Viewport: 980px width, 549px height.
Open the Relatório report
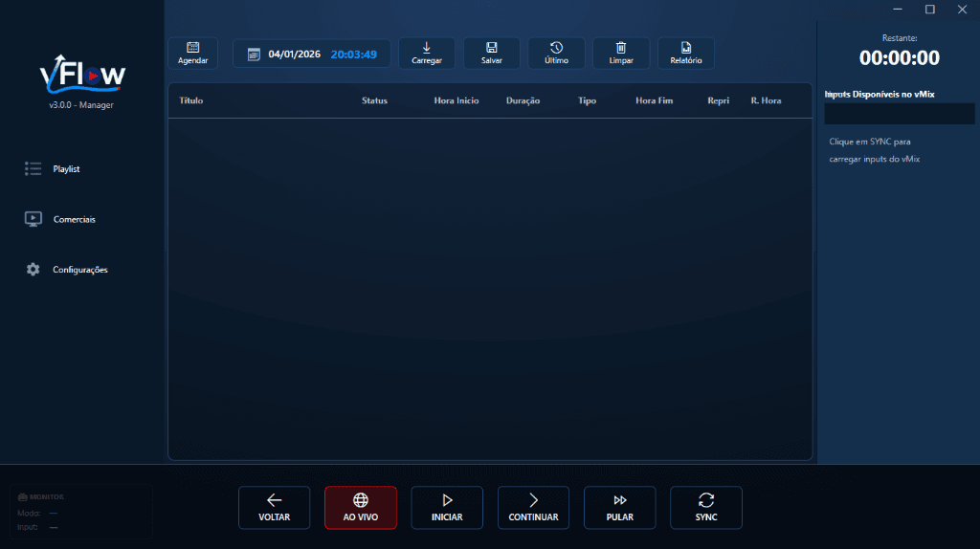(685, 53)
